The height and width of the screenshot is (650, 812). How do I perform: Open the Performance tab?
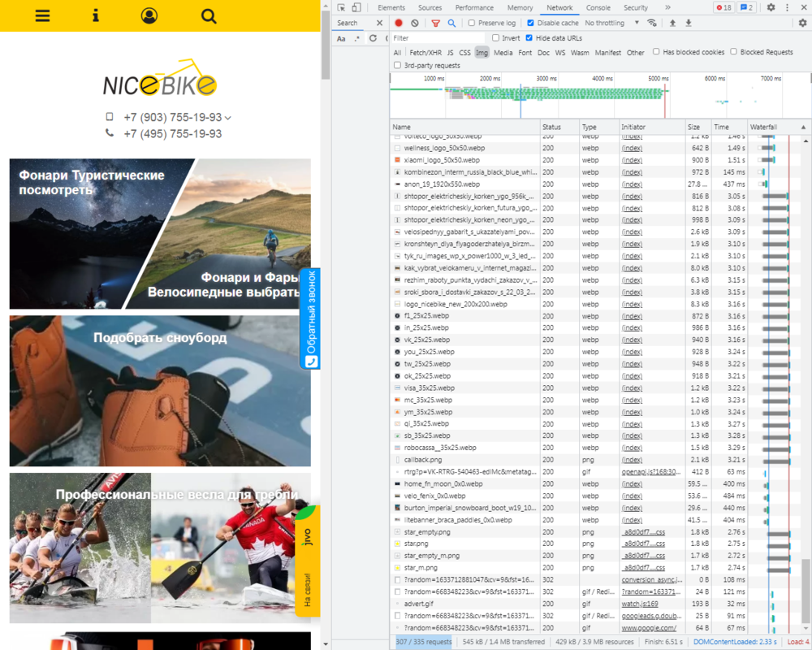coord(474,8)
